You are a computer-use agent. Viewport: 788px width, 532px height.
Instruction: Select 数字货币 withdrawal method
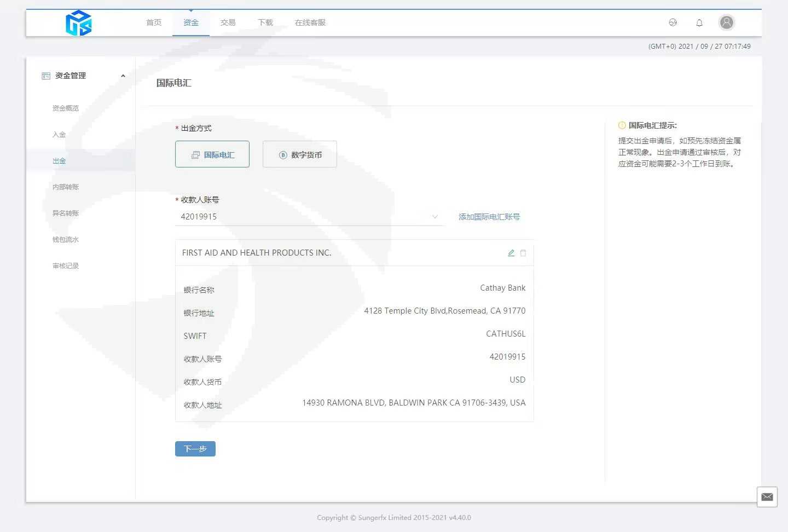[300, 154]
